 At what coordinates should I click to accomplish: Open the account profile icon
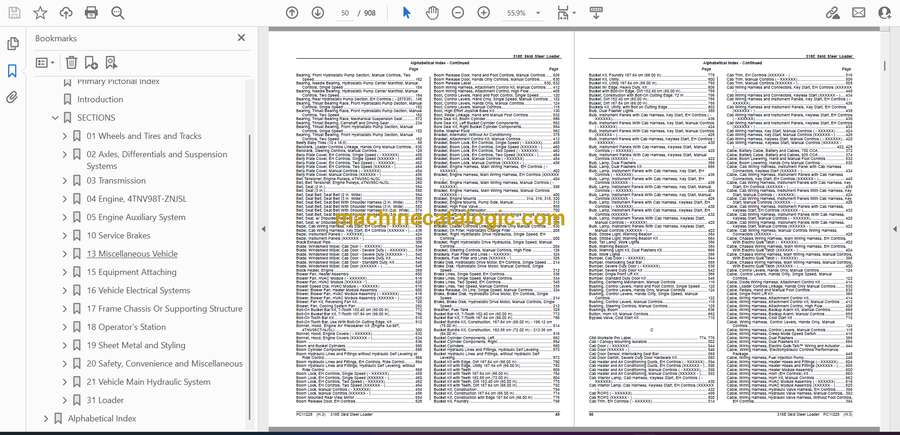(x=885, y=13)
